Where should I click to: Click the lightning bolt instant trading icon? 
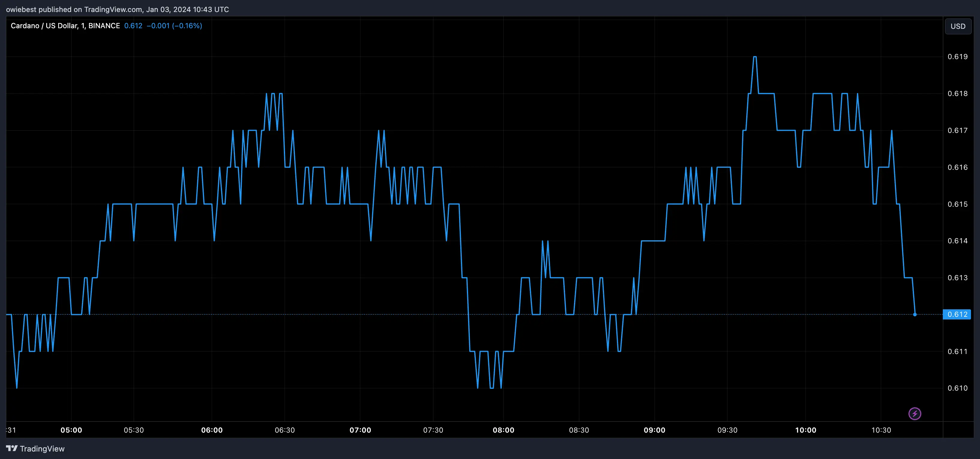point(915,413)
